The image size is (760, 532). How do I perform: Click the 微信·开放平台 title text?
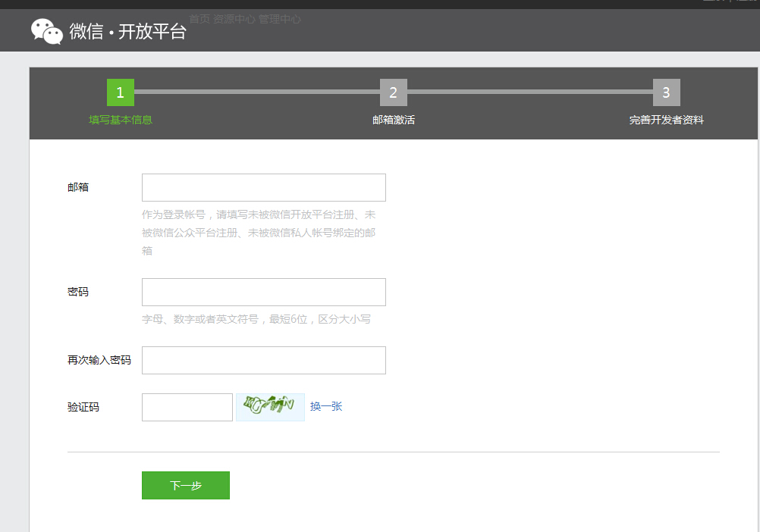coord(128,32)
